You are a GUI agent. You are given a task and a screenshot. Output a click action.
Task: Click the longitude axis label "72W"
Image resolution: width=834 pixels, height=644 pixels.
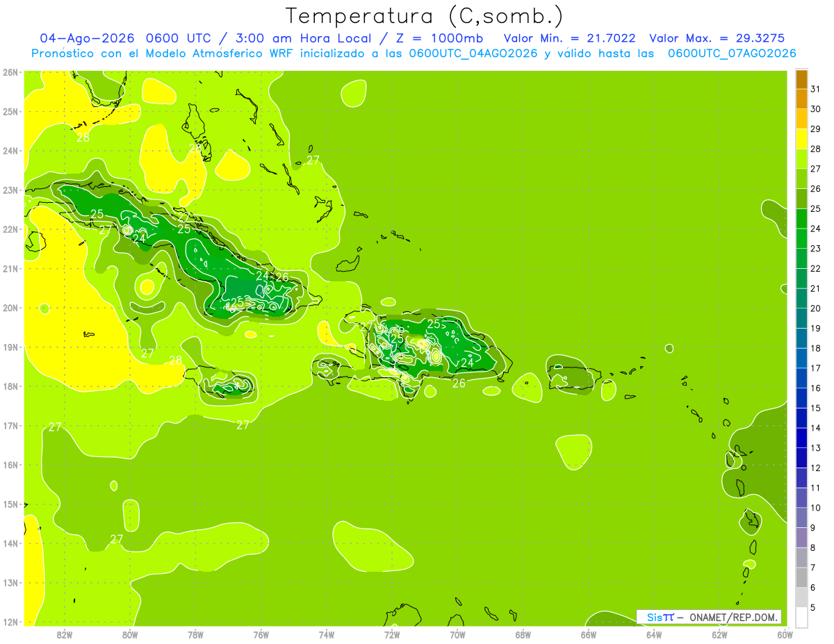coord(392,634)
